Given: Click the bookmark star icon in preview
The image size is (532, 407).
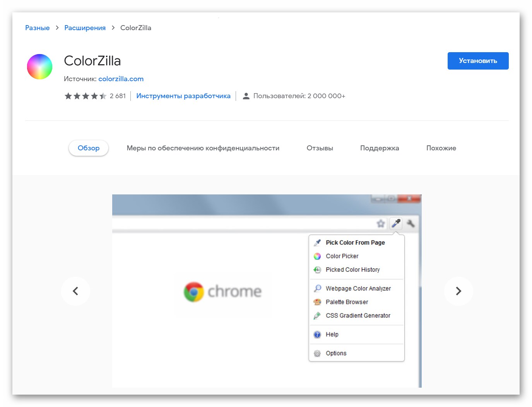Looking at the screenshot, I should click(x=381, y=223).
